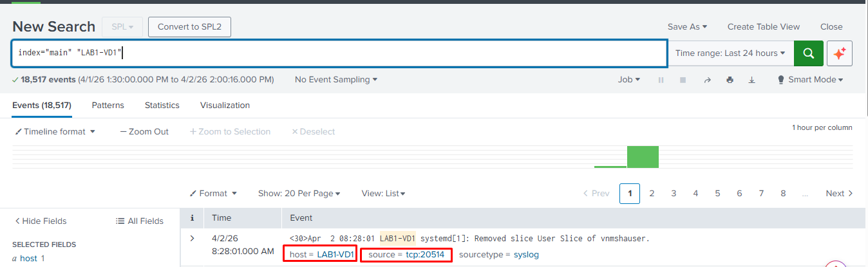Open the SPL language dropdown
Image resolution: width=868 pixels, height=267 pixels.
[122, 27]
